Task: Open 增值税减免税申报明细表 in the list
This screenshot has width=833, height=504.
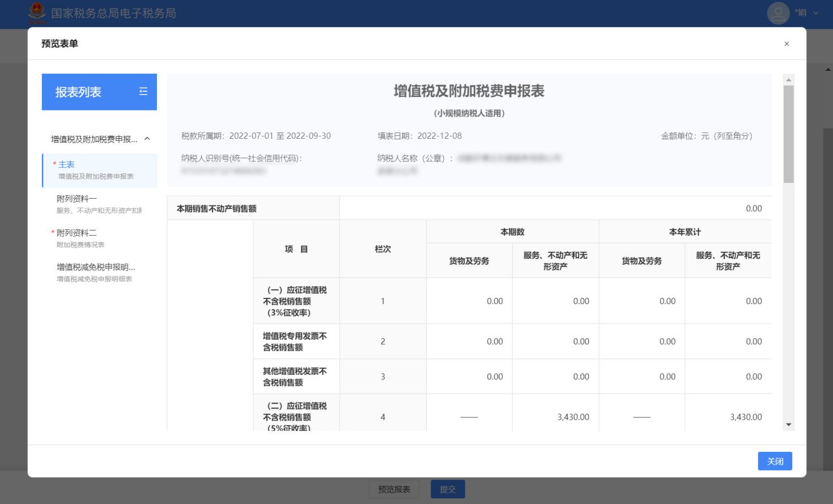Action: [x=96, y=272]
